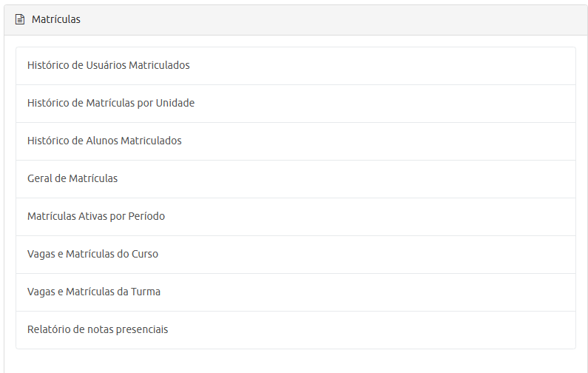Open the Geral de Matrículas report
Image resolution: width=588 pixels, height=373 pixels.
(72, 179)
